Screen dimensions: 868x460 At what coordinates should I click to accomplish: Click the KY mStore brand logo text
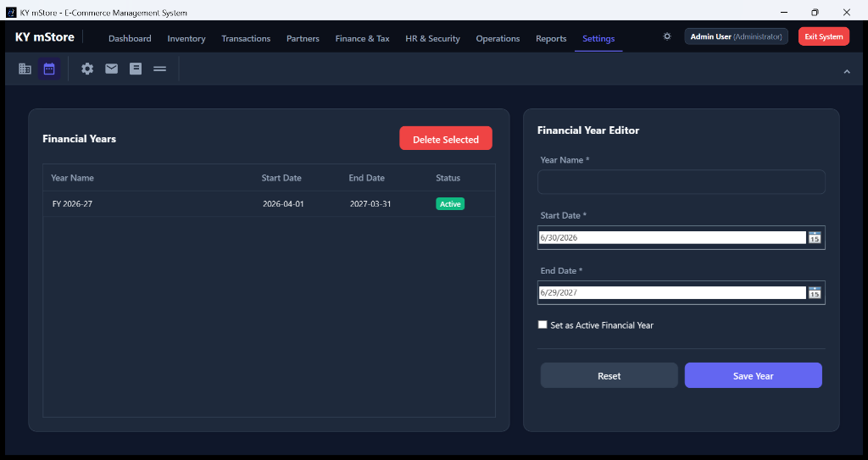point(45,37)
